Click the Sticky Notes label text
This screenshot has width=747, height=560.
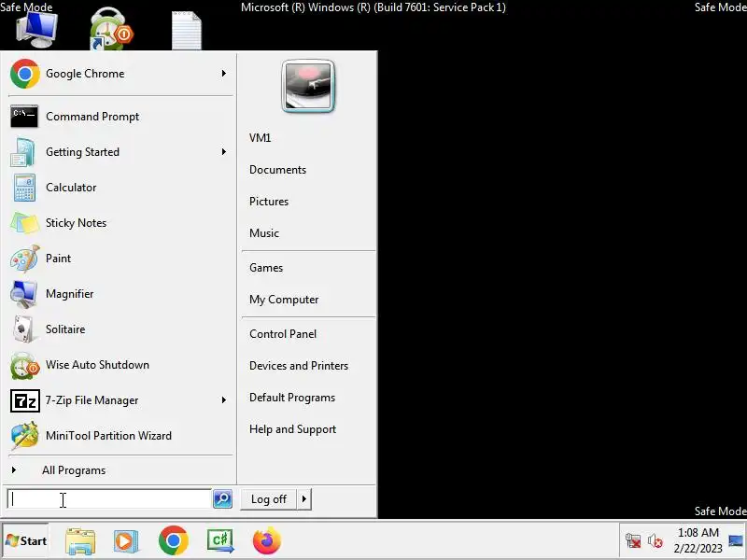tap(76, 223)
